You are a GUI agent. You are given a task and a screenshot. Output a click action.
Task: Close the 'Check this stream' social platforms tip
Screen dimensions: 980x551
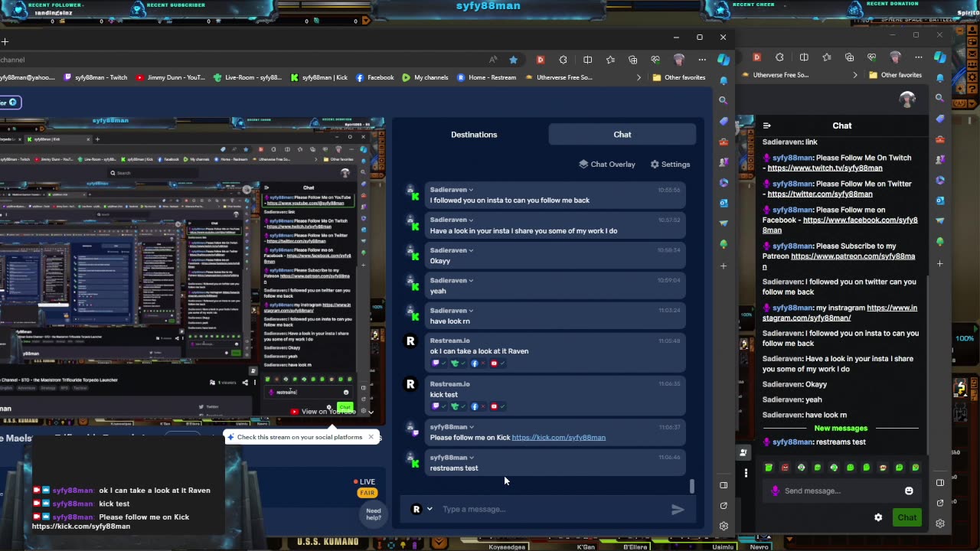[x=371, y=437]
